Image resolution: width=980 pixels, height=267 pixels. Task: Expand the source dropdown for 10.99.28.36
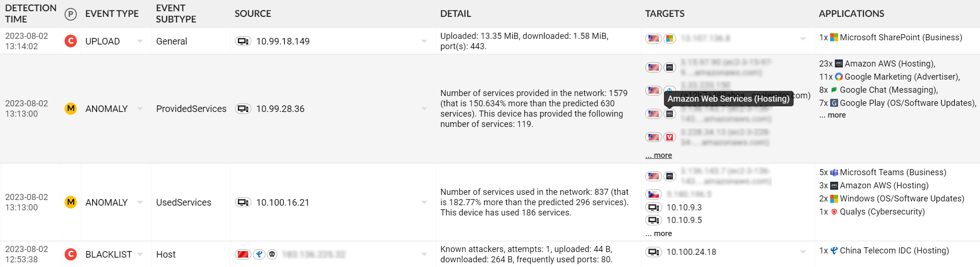coord(424,109)
